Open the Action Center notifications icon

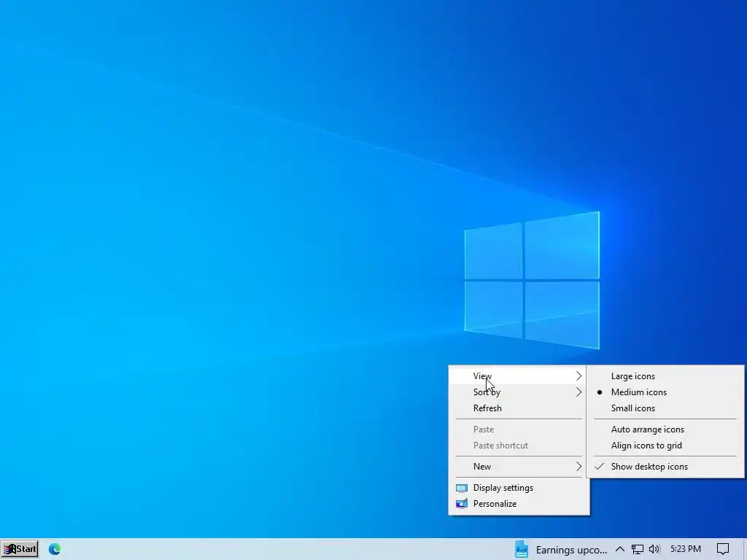point(723,550)
